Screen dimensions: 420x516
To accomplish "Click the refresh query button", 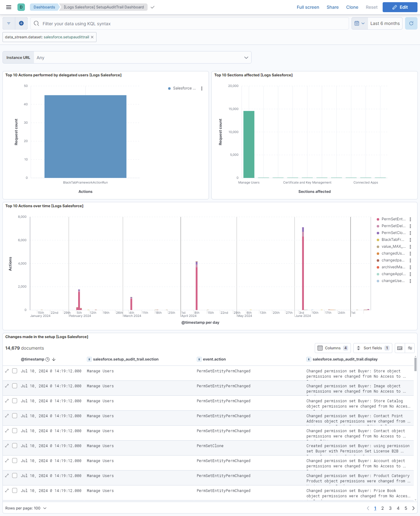I will click(411, 23).
